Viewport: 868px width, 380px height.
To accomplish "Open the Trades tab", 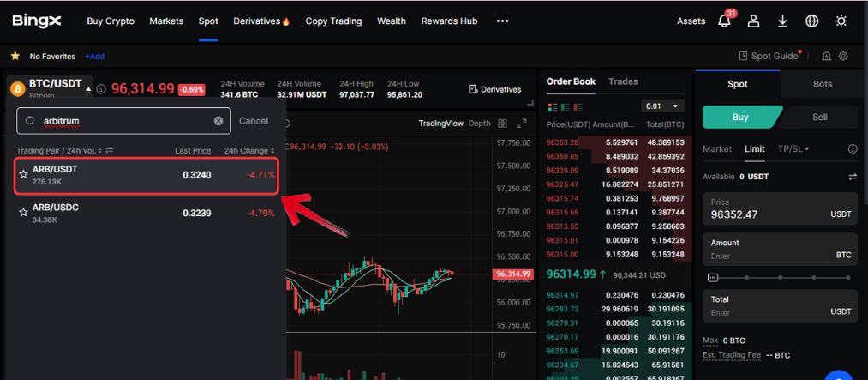I will (623, 81).
